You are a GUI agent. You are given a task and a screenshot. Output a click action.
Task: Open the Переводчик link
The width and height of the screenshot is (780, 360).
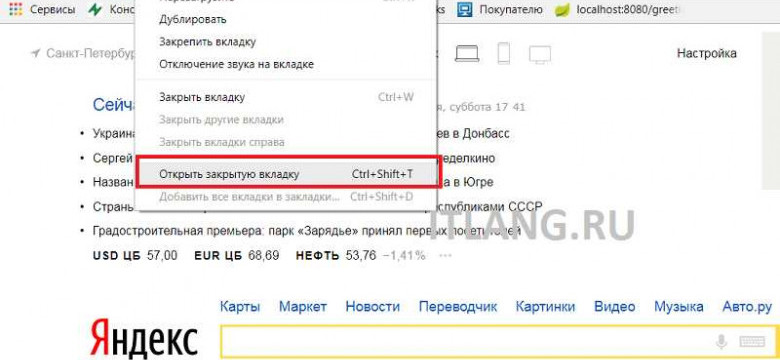(458, 307)
